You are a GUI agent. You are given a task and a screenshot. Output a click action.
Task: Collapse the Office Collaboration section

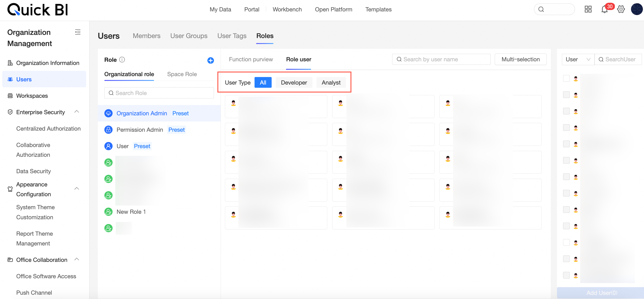coord(77,259)
